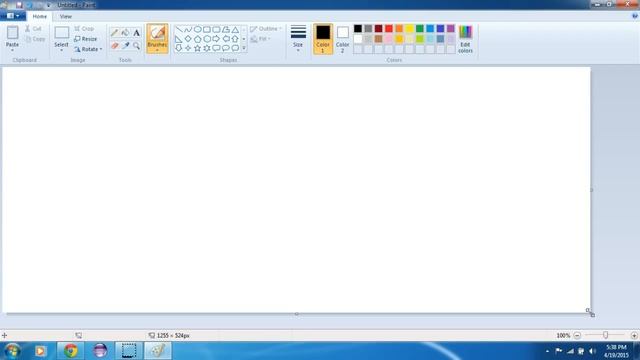640x360 pixels.
Task: Select the Pencil tool
Action: point(115,33)
